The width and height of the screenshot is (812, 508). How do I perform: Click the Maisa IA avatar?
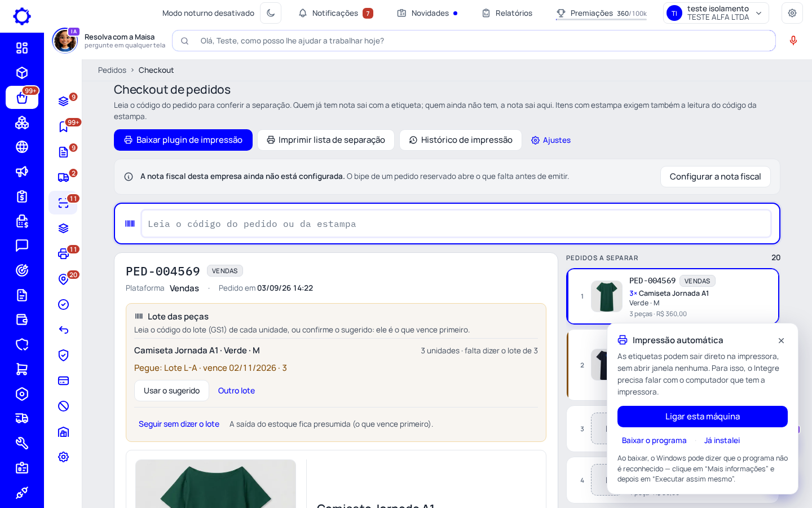point(65,41)
